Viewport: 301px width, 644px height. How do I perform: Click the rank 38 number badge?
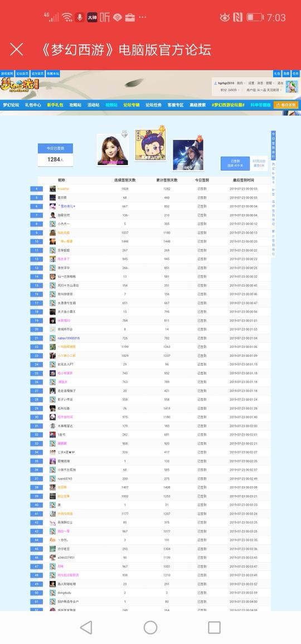click(x=37, y=487)
